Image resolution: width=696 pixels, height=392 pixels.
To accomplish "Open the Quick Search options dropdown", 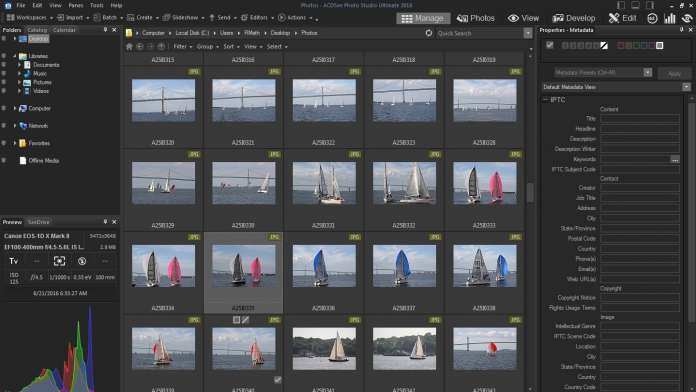I will click(528, 33).
